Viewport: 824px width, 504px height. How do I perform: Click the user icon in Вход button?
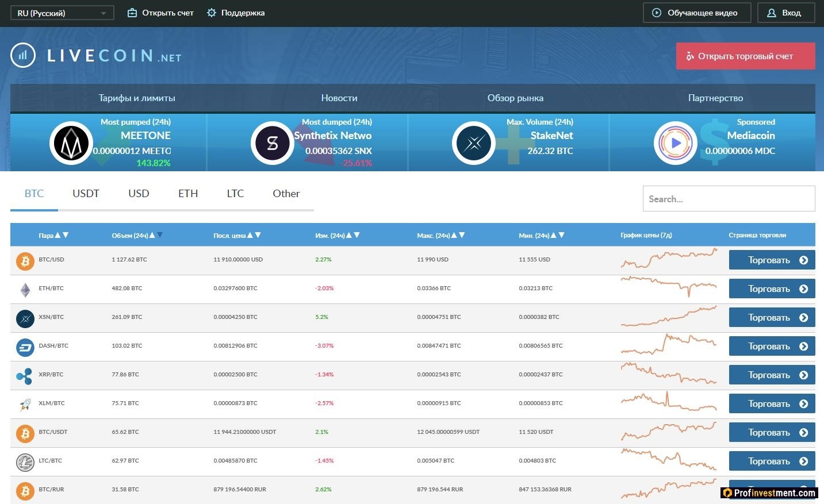pyautogui.click(x=772, y=13)
